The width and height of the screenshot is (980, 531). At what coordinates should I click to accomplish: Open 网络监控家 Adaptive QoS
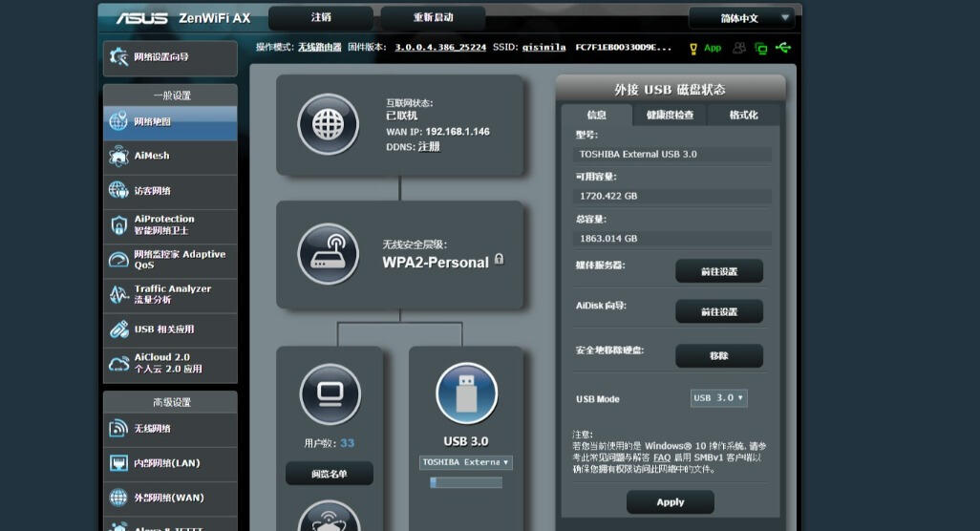[x=170, y=260]
